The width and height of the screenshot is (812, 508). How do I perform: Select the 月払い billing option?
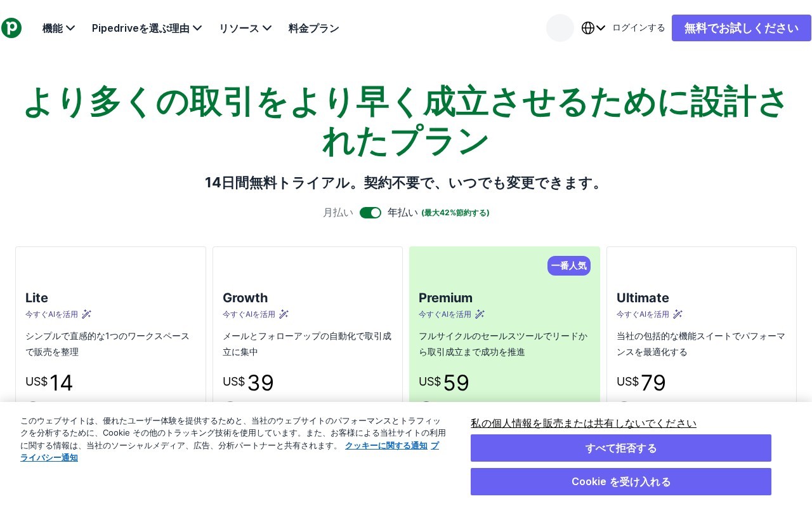click(338, 213)
